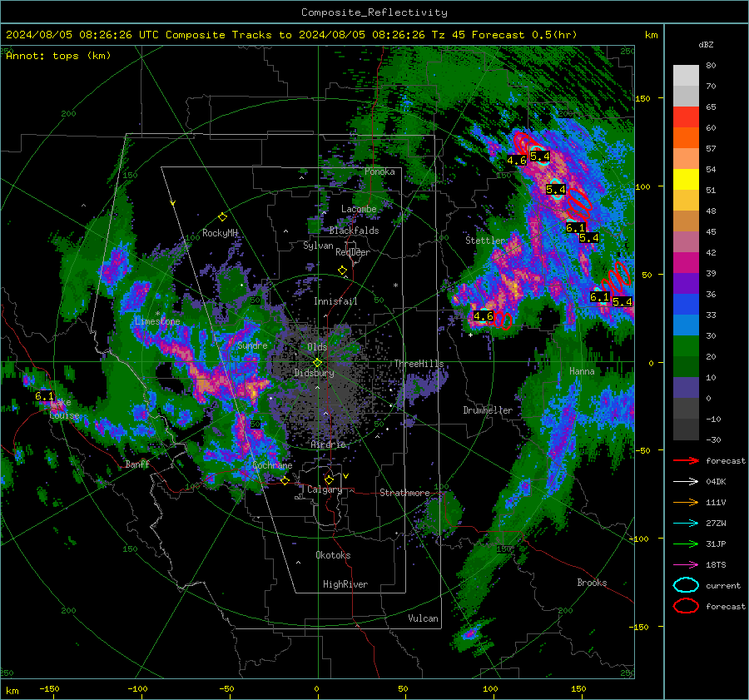Click the ThreeHills city label
The width and height of the screenshot is (749, 700).
click(x=419, y=364)
